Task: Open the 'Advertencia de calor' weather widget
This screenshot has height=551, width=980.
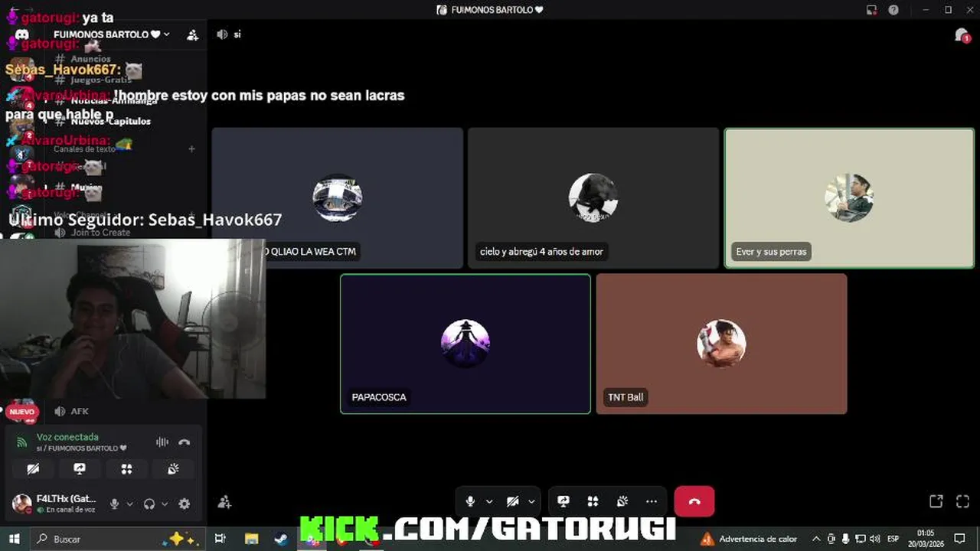Action: (x=750, y=539)
